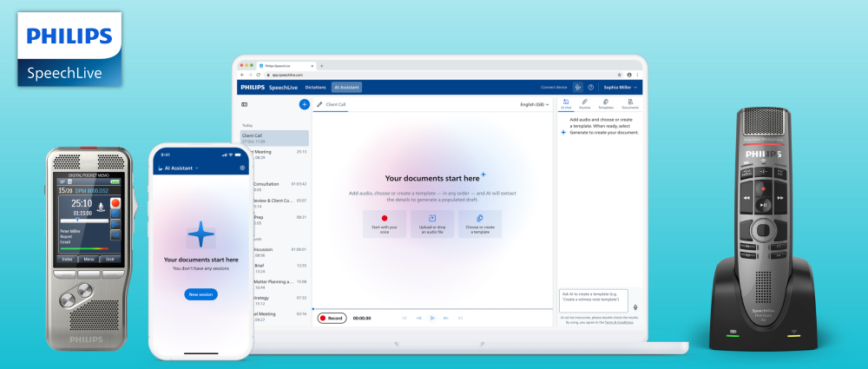Open the English (GB) language dropdown
Screen dimensions: 868x369
tap(535, 104)
